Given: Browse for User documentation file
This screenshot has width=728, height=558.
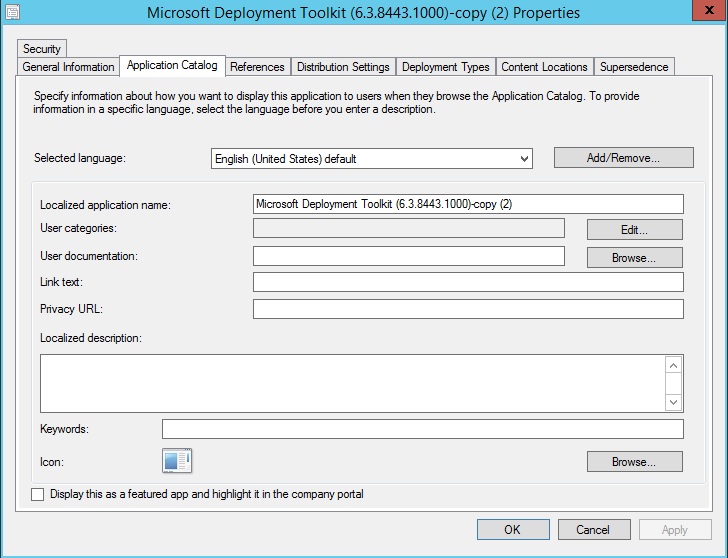Looking at the screenshot, I should pyautogui.click(x=634, y=257).
